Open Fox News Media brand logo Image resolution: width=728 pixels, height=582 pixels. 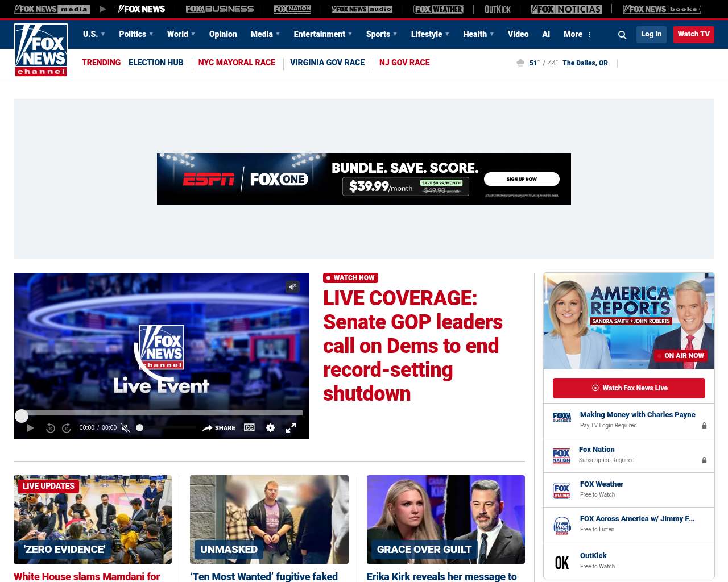pyautogui.click(x=52, y=9)
